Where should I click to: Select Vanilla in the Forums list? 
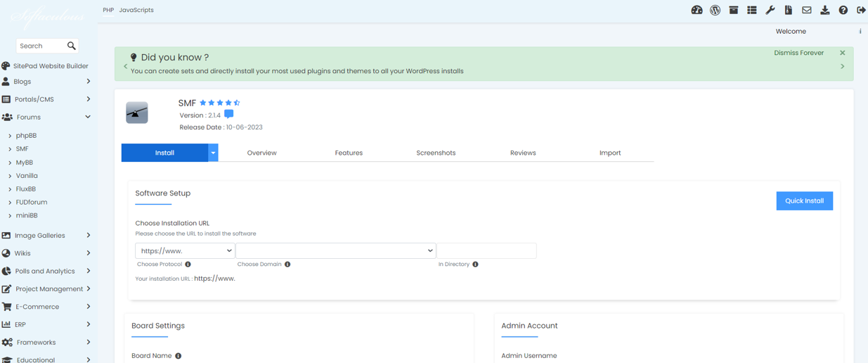coord(27,176)
